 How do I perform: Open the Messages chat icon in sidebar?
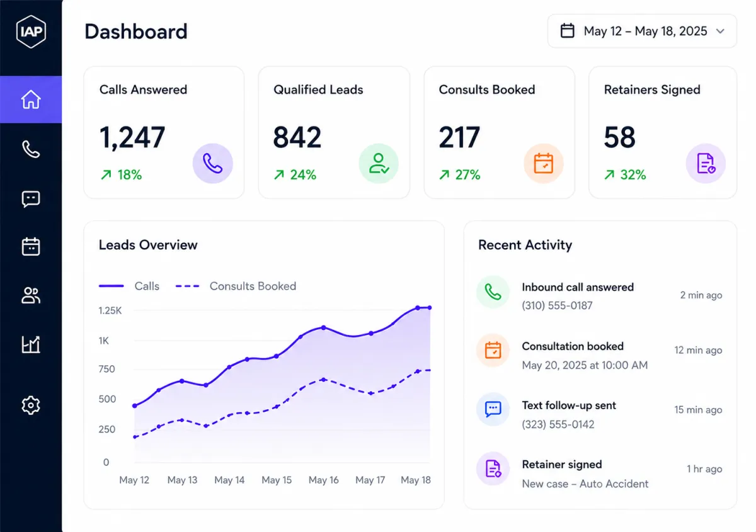31,199
